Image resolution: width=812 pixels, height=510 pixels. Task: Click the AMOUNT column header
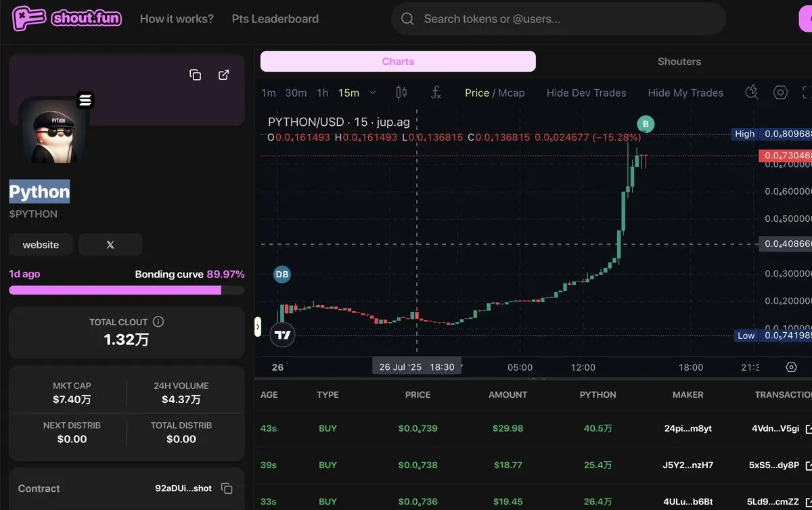(507, 394)
